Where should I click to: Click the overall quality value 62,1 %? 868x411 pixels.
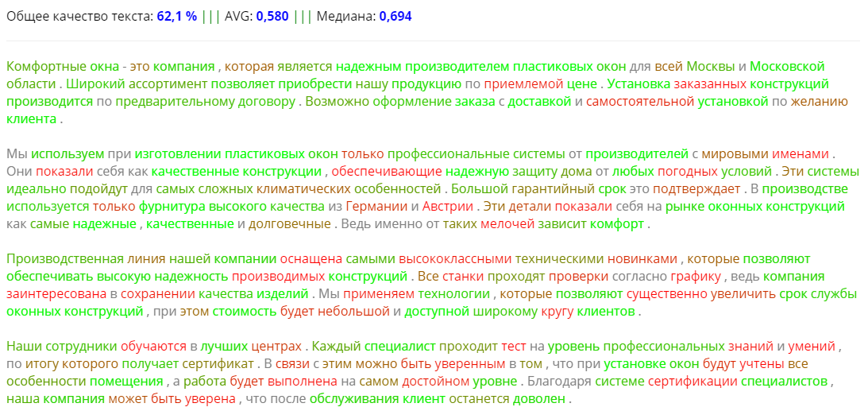tap(177, 16)
